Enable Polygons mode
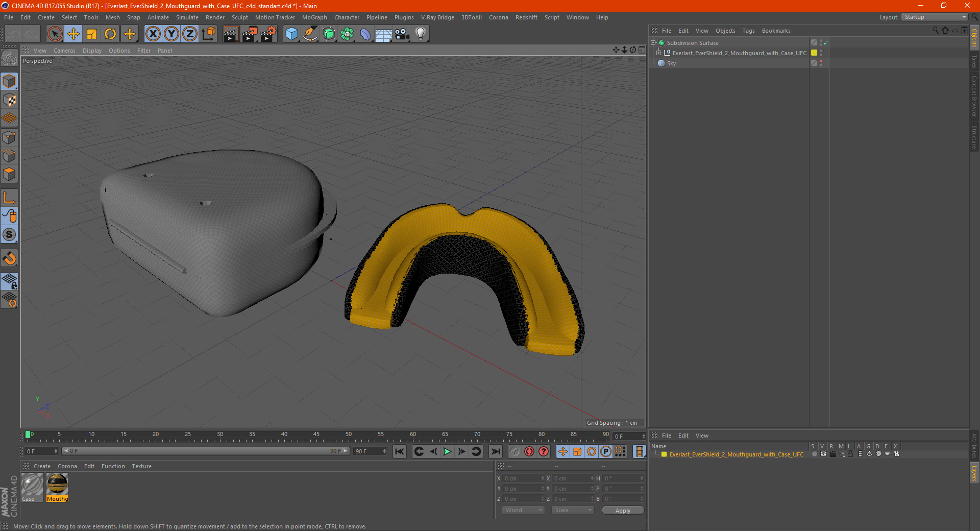980x531 pixels. tap(9, 174)
